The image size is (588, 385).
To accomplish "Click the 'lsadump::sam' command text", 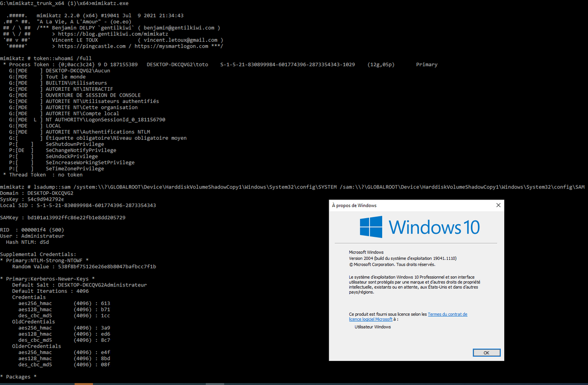I will 63,187.
